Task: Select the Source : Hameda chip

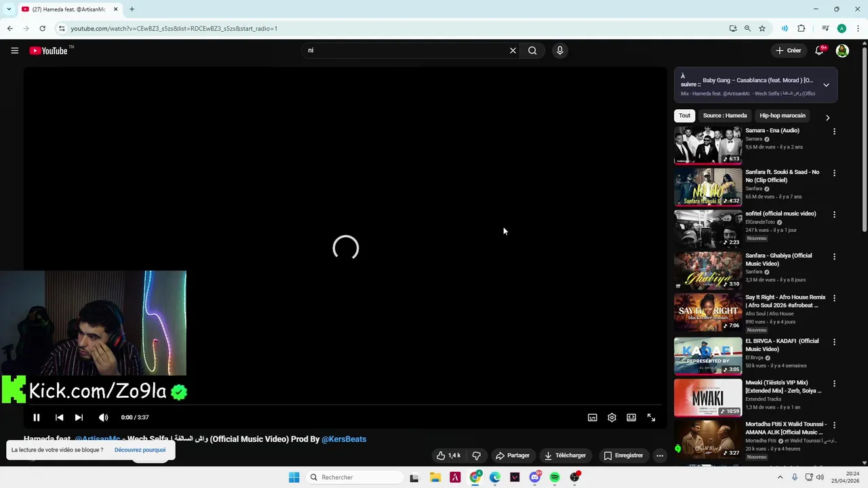Action: [725, 116]
